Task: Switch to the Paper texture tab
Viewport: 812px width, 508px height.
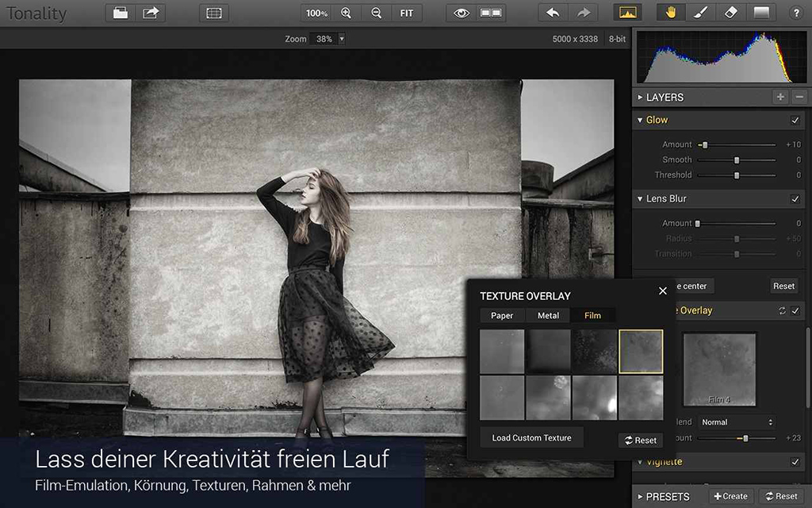Action: click(x=502, y=315)
